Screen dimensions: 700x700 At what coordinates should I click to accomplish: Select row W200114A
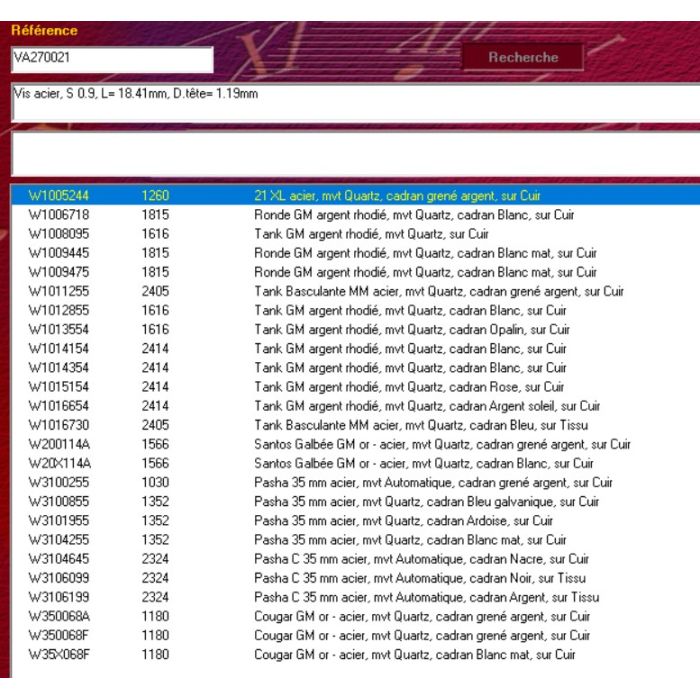click(x=355, y=444)
